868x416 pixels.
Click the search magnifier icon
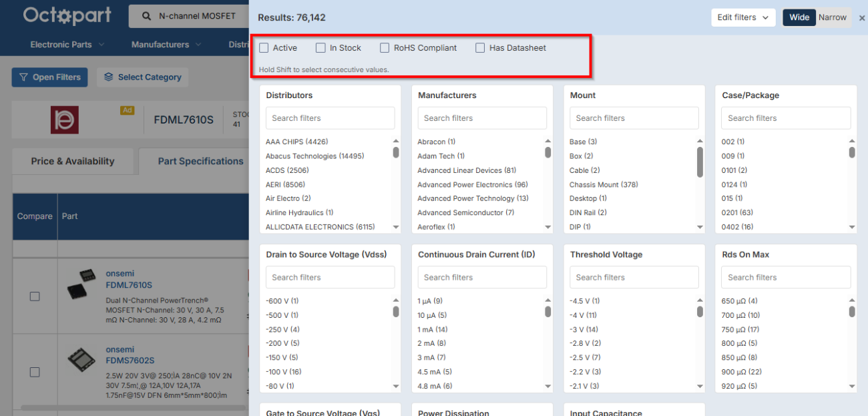(147, 16)
